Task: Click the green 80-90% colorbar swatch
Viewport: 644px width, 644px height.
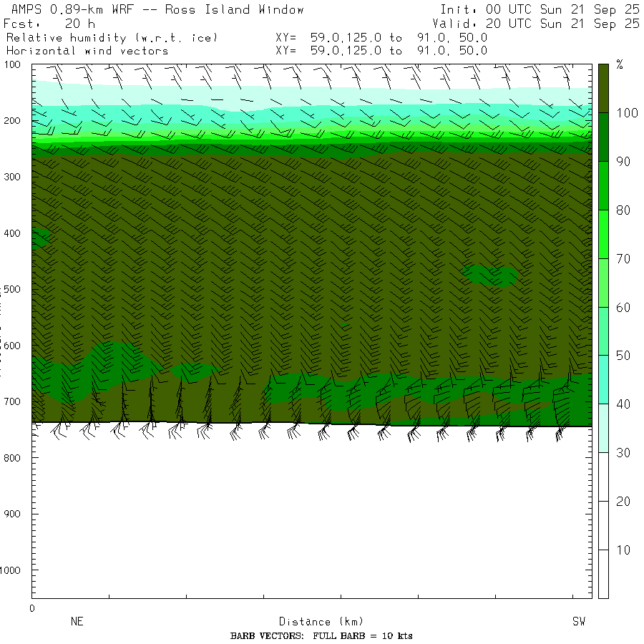Action: 603,185
